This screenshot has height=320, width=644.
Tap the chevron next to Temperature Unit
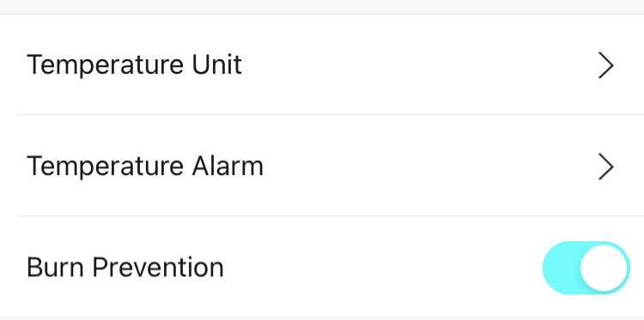tap(606, 65)
